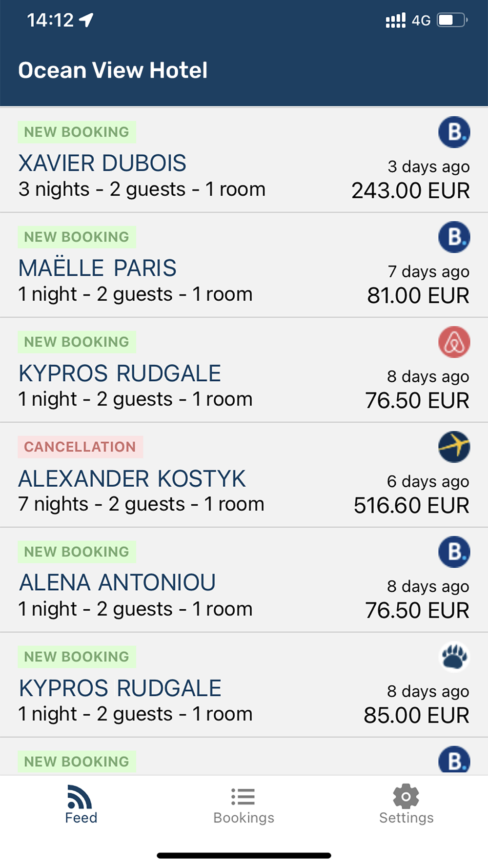Open Alena Antoniou booking entry
Screen dimensions: 488x868
244,580
